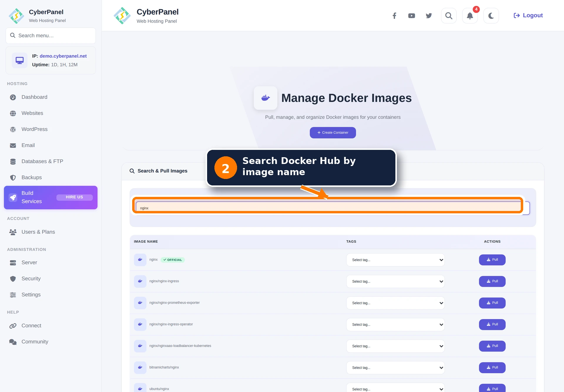The height and width of the screenshot is (392, 564).
Task: Focus the Search menu field
Action: (x=51, y=36)
